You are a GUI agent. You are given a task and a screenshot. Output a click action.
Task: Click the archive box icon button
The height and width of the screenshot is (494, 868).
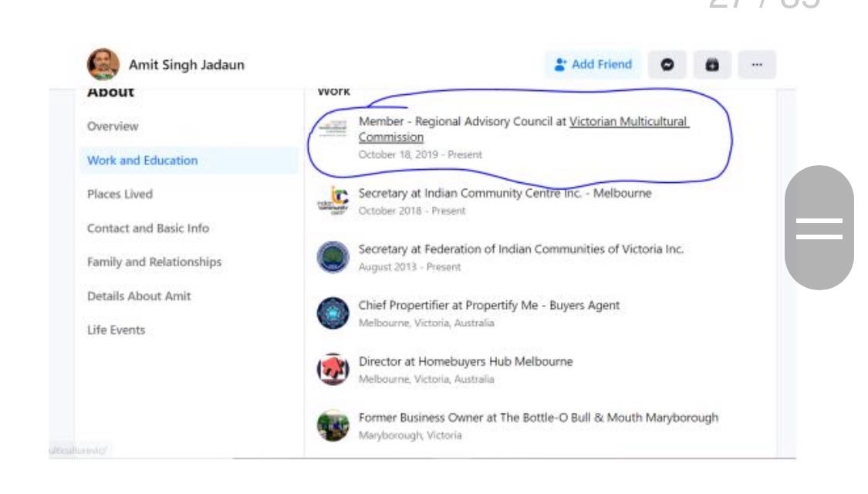712,65
